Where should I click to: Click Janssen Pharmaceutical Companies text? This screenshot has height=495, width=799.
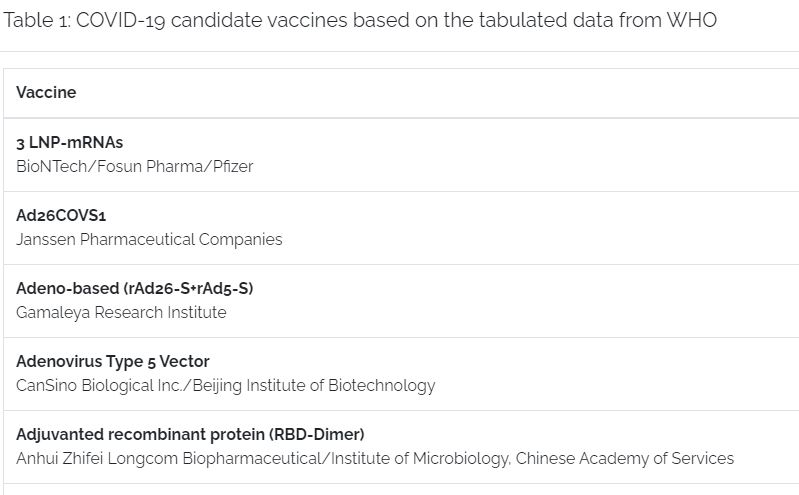click(x=149, y=239)
